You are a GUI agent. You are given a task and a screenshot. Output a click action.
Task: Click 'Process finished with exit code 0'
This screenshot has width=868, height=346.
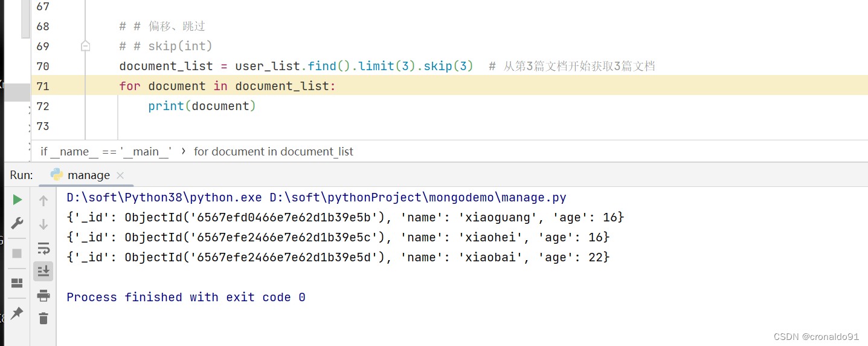tap(186, 297)
